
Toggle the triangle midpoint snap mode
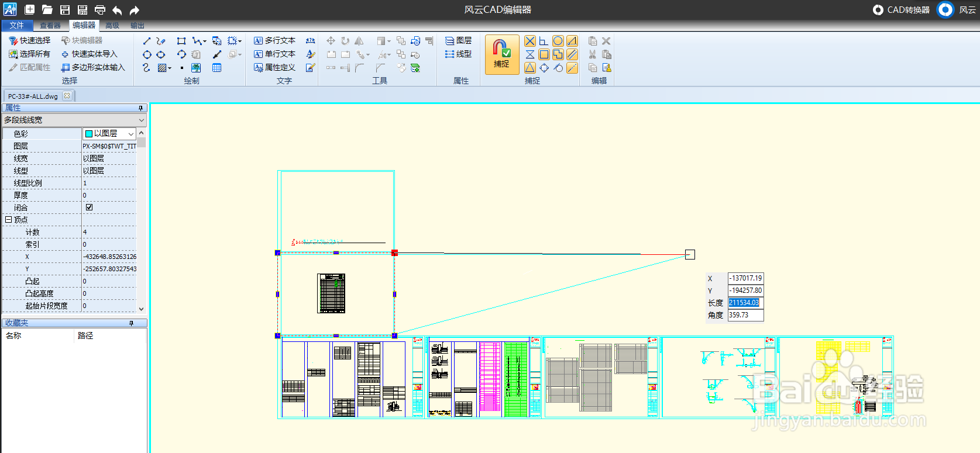pyautogui.click(x=530, y=68)
